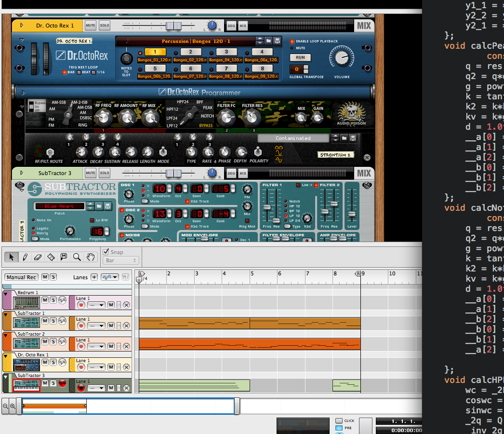Toggle the CLICK metronome checkbox
Screen dimensions: 504x434
click(x=339, y=420)
